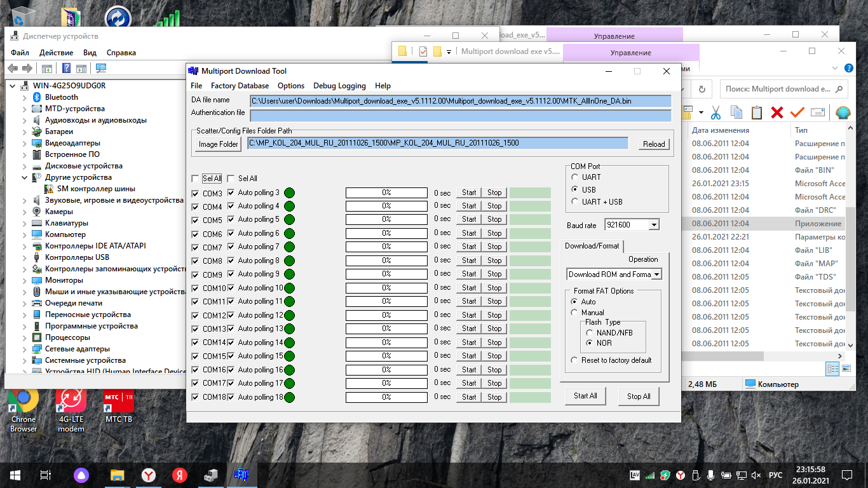Choose NAND/NFB flash type
The width and height of the screenshot is (868, 488).
click(590, 332)
